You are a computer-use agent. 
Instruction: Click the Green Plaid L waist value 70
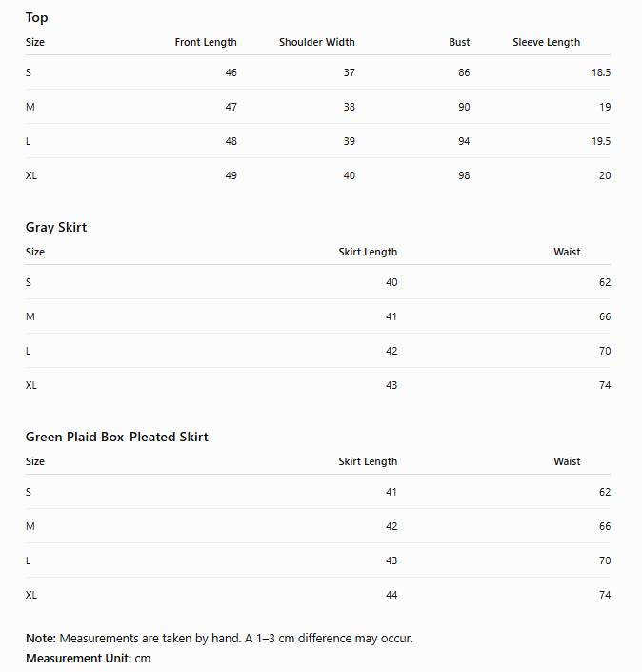[x=605, y=560]
